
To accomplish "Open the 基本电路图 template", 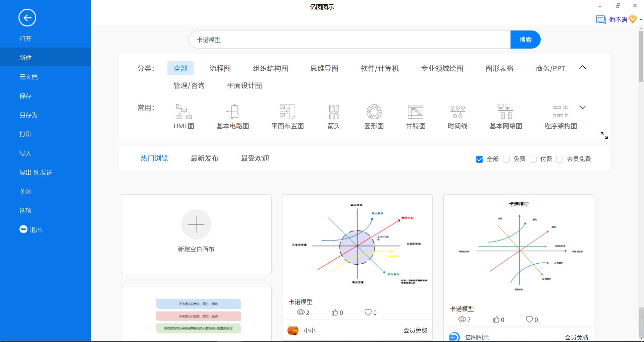I will (233, 112).
